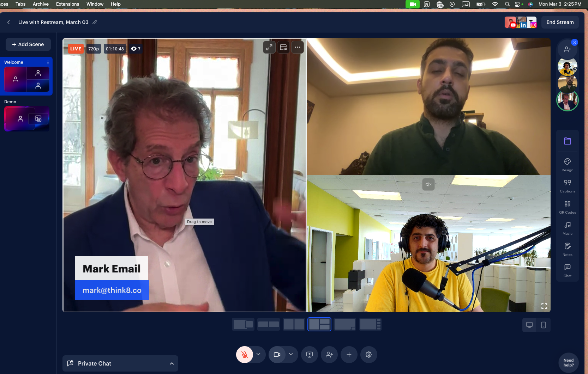
Task: Toggle the camera on or off
Action: click(x=277, y=355)
